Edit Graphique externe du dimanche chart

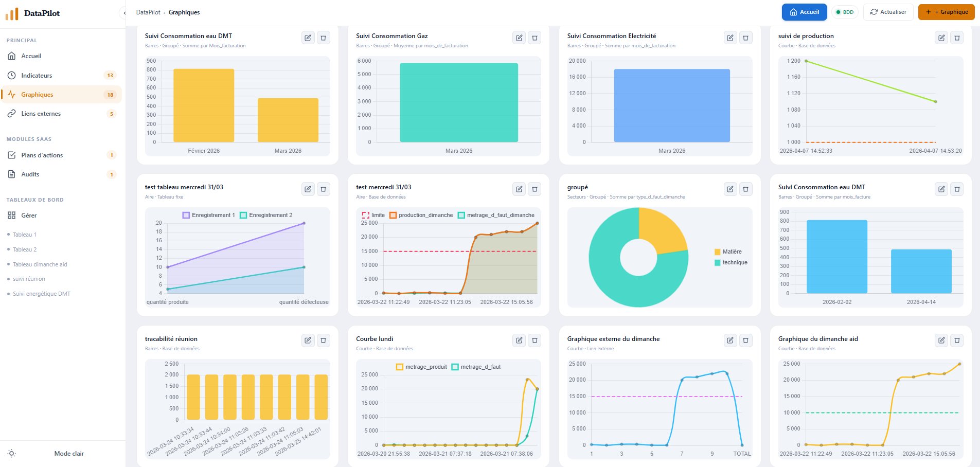coord(730,340)
